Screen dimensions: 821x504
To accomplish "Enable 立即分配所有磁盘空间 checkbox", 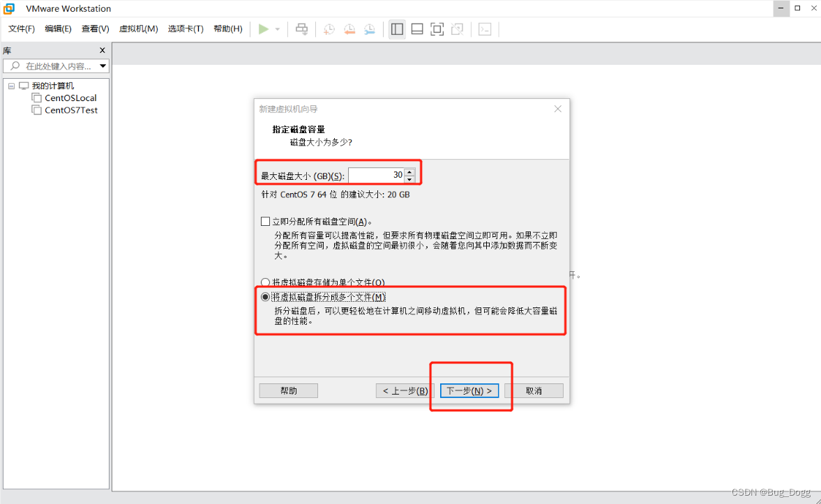I will click(x=266, y=222).
